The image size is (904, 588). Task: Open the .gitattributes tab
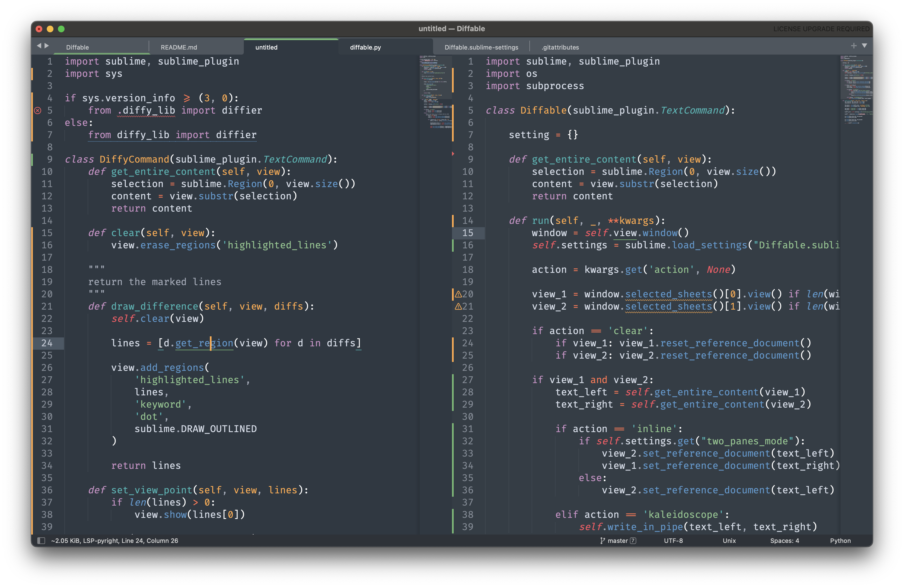[x=560, y=48]
